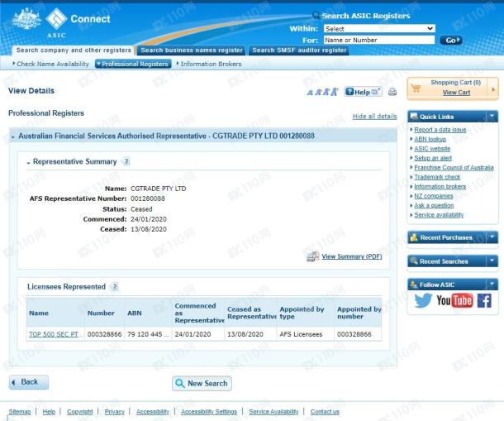Open Trademark check link
The height and width of the screenshot is (421, 504).
tap(437, 177)
